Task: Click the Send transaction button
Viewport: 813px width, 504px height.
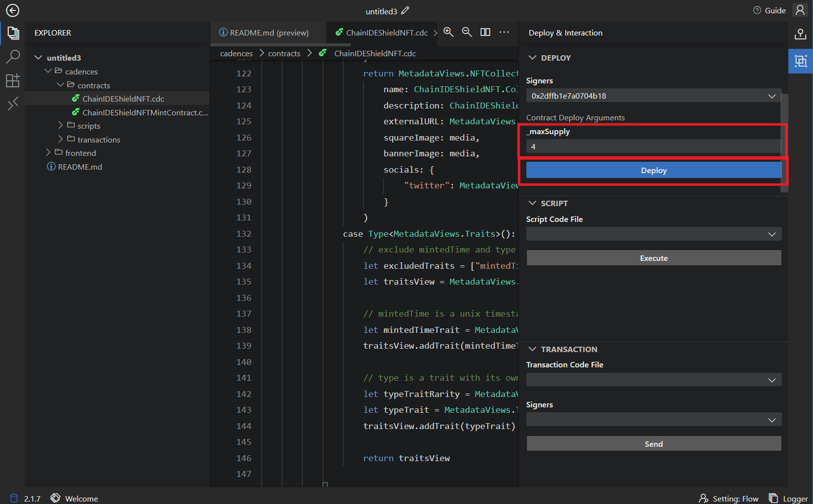Action: click(x=653, y=444)
